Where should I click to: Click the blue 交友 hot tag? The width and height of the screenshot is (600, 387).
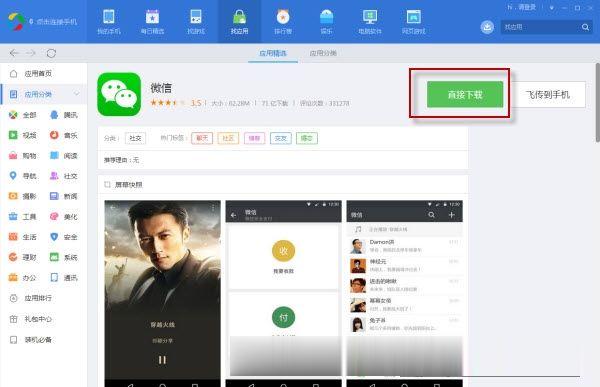point(280,138)
